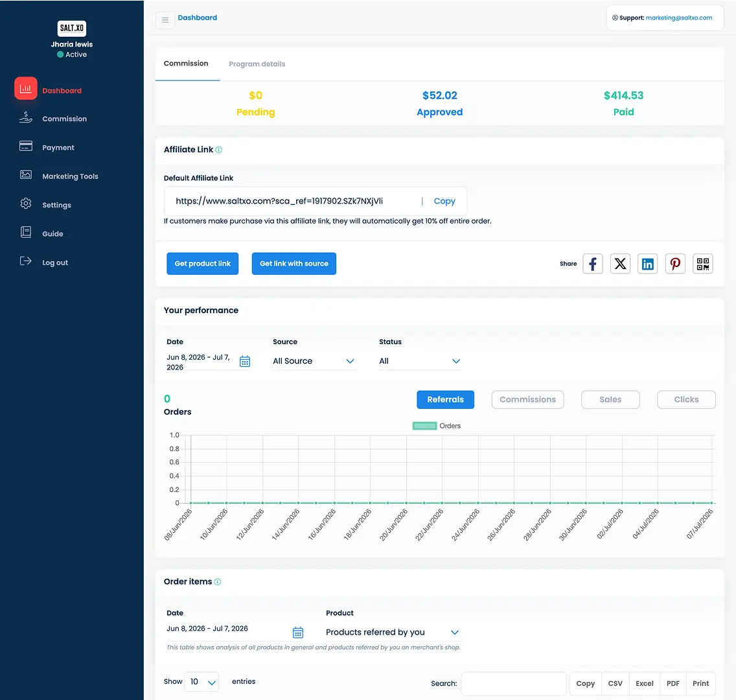Screen dimensions: 736x700
Task: Open the Status All dropdown
Action: tap(420, 361)
